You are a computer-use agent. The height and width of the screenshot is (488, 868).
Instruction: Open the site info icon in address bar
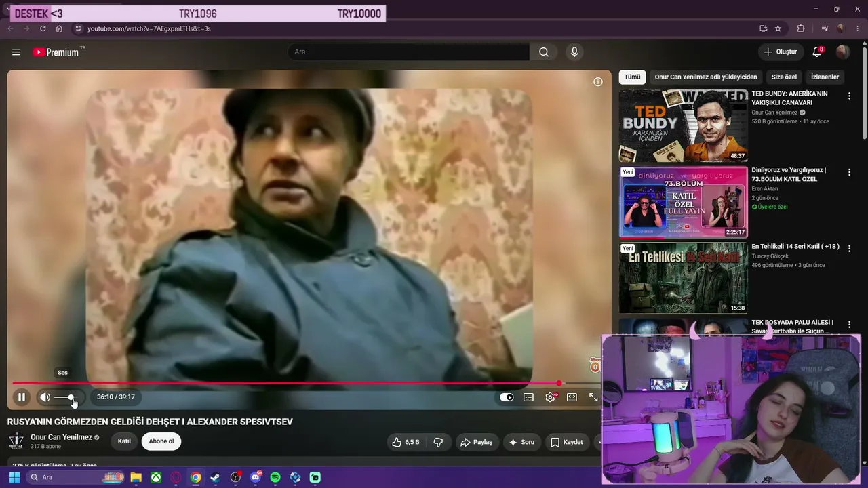[78, 28]
